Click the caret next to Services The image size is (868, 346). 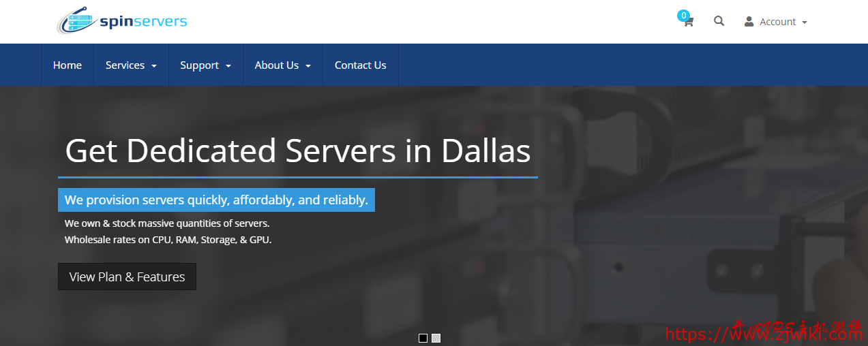[x=154, y=66]
